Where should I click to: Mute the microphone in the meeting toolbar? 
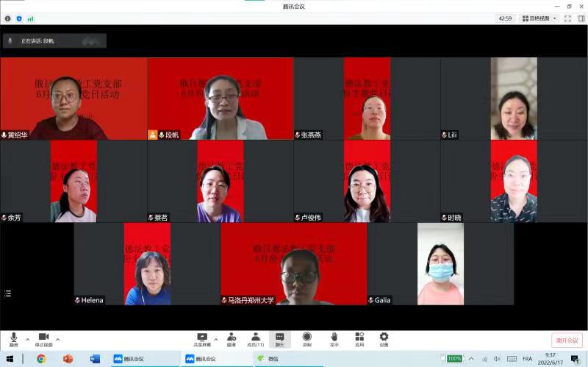point(13,338)
